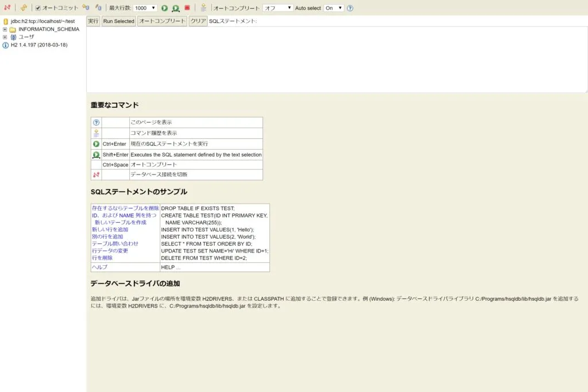
Task: Click the UPDATE TEST SET NAME='Hi' WHERE ID=1; text
Action: coord(215,251)
